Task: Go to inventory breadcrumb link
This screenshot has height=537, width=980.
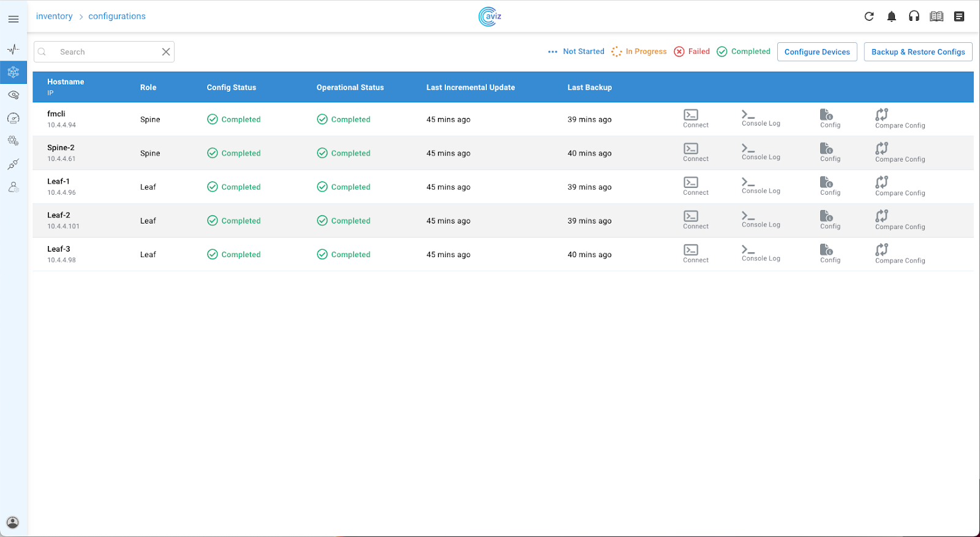Action: (54, 17)
